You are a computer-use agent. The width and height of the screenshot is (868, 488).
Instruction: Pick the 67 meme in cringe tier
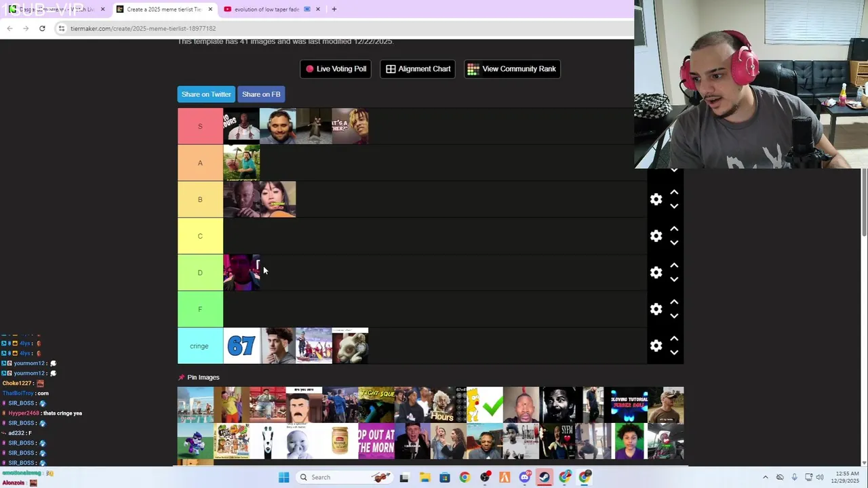pyautogui.click(x=241, y=346)
